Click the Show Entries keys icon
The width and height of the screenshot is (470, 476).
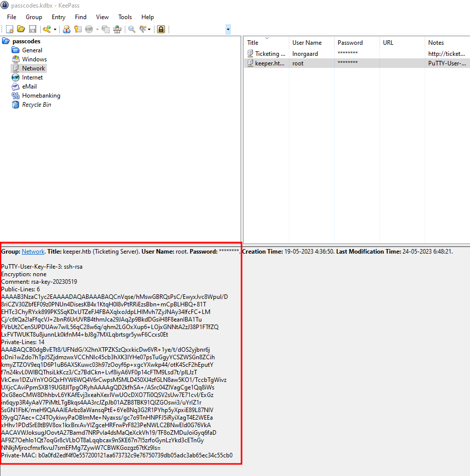143,29
